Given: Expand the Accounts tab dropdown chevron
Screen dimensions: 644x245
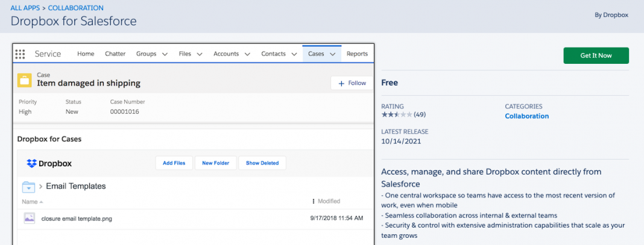Looking at the screenshot, I should click(247, 54).
